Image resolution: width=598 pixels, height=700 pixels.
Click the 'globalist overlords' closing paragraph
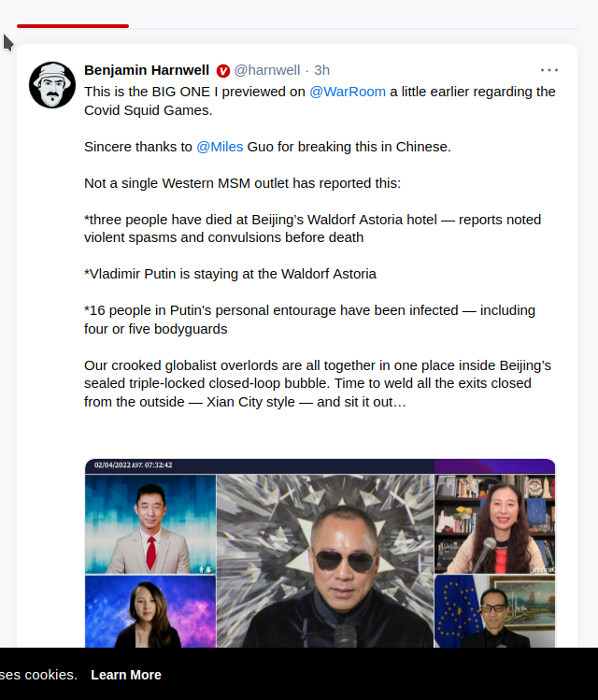tap(318, 383)
